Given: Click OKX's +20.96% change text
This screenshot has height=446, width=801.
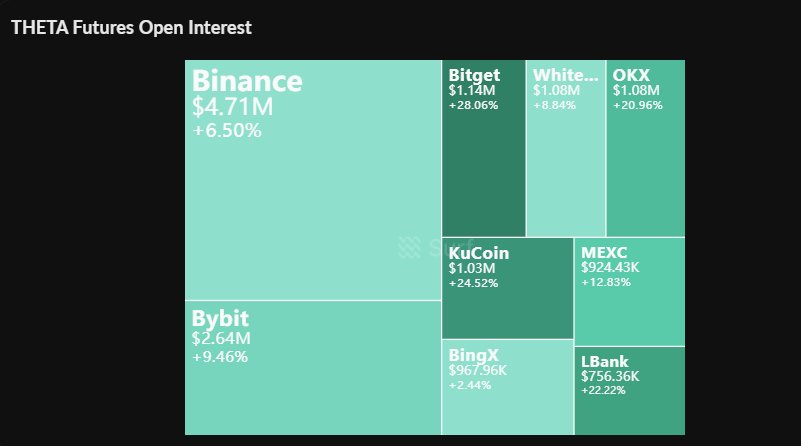Looking at the screenshot, I should [638, 105].
